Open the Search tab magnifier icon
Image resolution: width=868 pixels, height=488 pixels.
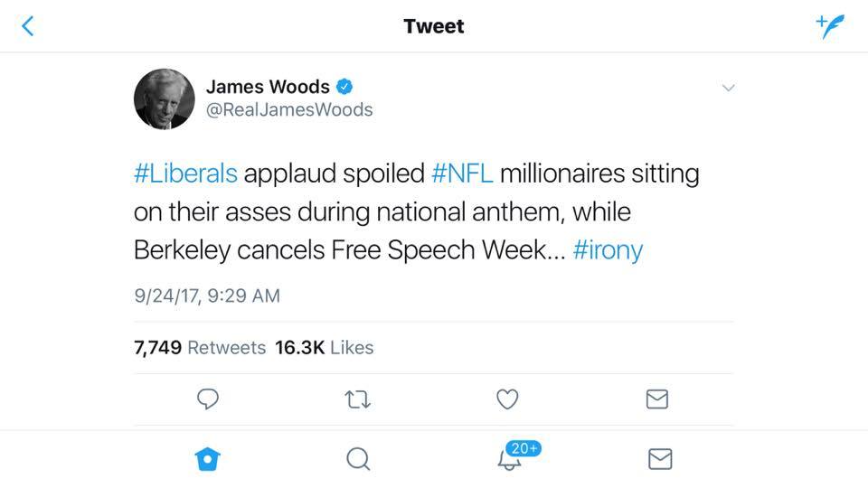coord(358,459)
